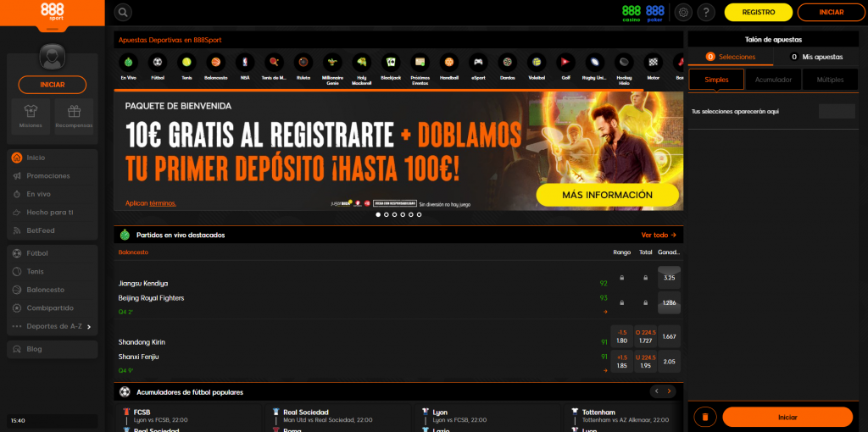Open Jiangsu Kendiya match details arrow
The height and width of the screenshot is (432, 868).
[605, 312]
